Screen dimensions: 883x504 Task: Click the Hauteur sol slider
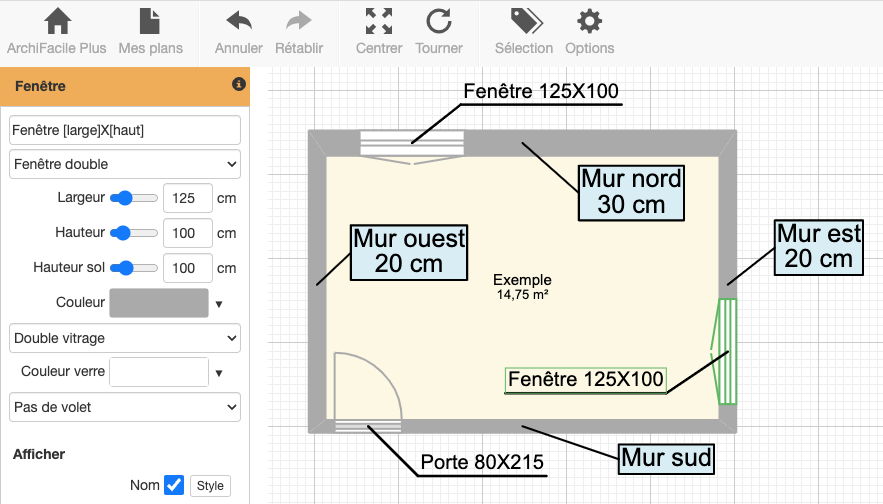pyautogui.click(x=134, y=268)
